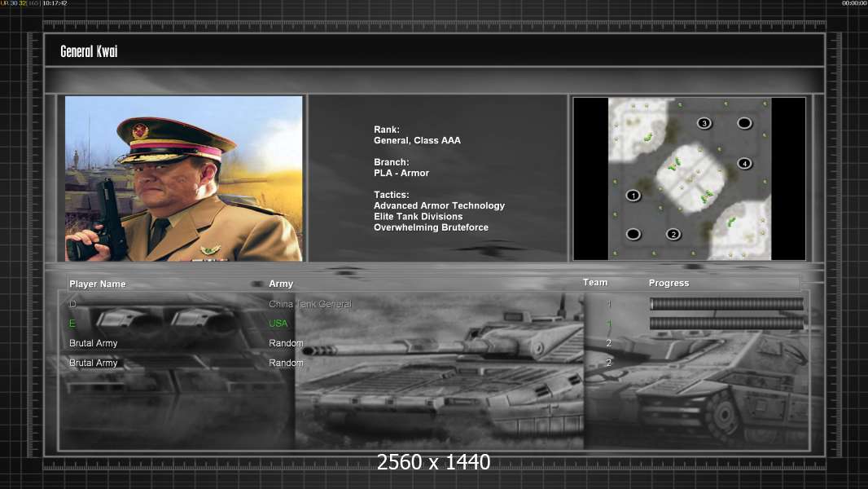Image resolution: width=868 pixels, height=489 pixels.
Task: Click the "Player Name" column header
Action: 98,284
